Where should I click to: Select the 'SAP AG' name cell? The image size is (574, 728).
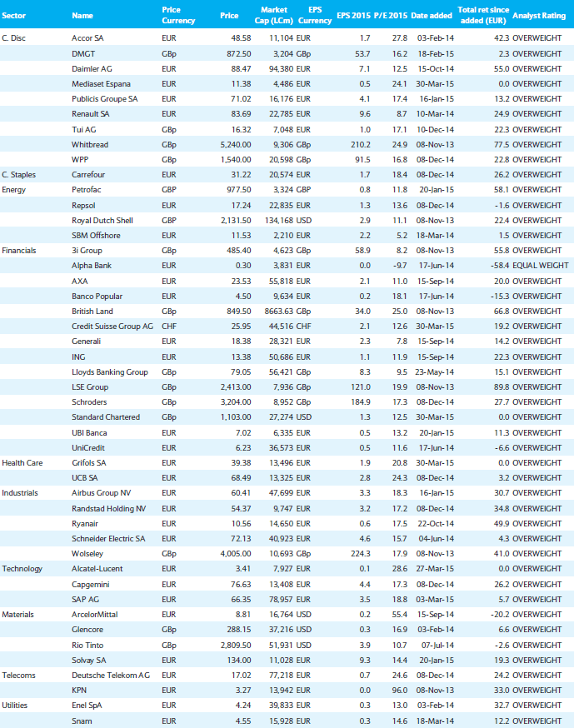pos(85,600)
